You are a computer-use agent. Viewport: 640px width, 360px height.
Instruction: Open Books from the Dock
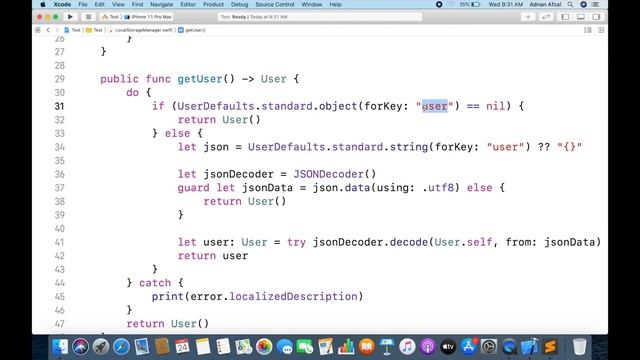tap(367, 347)
